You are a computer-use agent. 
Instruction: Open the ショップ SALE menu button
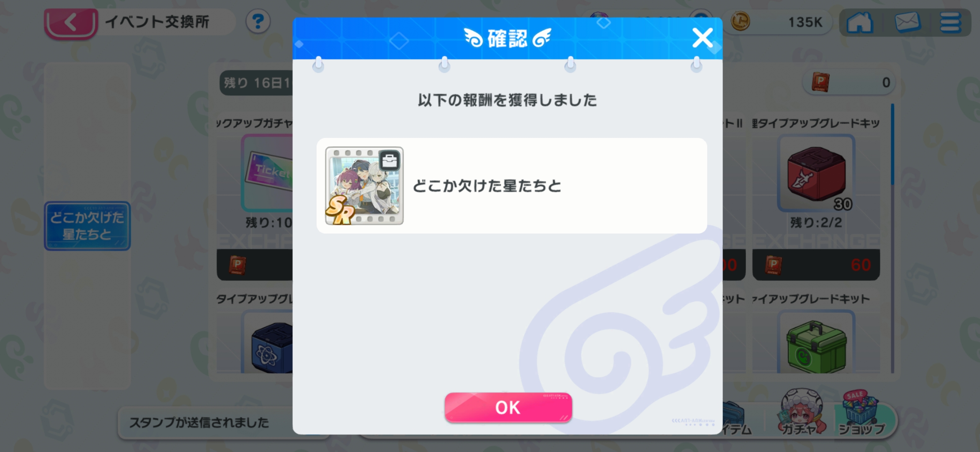click(x=861, y=412)
